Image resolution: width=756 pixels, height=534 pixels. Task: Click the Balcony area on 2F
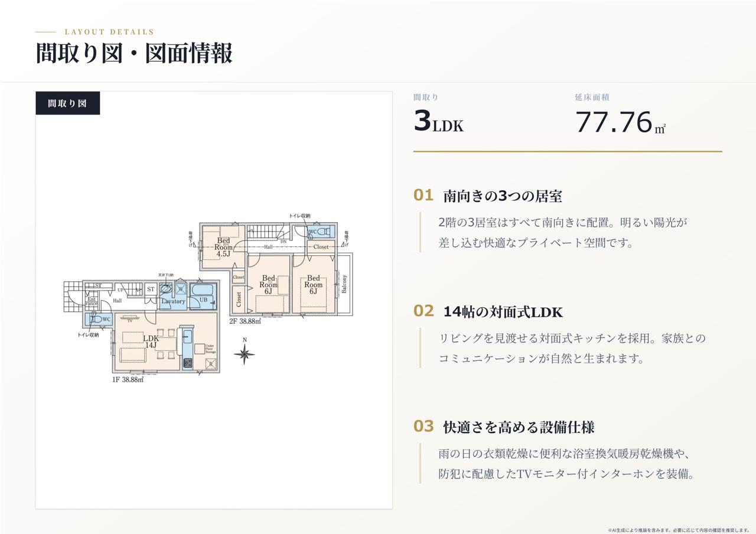[x=344, y=284]
